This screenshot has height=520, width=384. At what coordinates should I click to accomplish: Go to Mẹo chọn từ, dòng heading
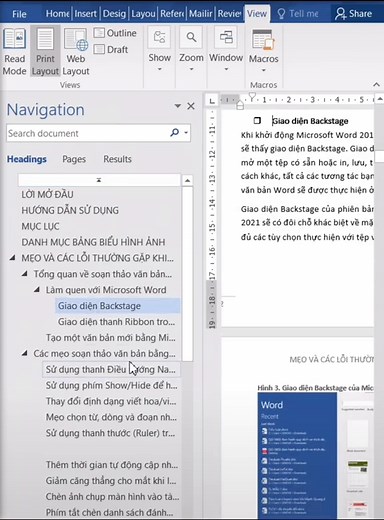coord(111,417)
